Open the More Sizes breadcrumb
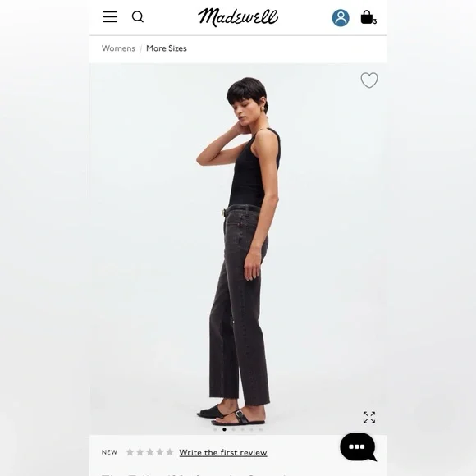Screen dimensions: 476x476 click(167, 48)
